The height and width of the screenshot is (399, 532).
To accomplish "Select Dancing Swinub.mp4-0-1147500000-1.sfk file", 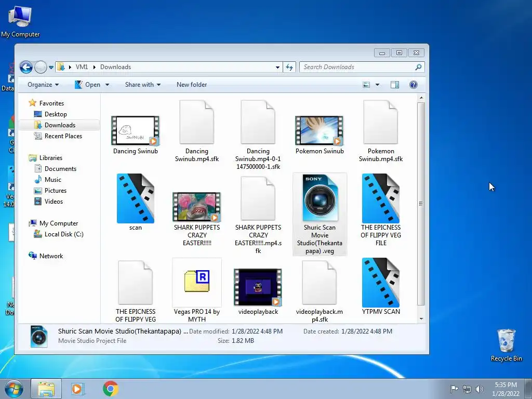I will (258, 135).
